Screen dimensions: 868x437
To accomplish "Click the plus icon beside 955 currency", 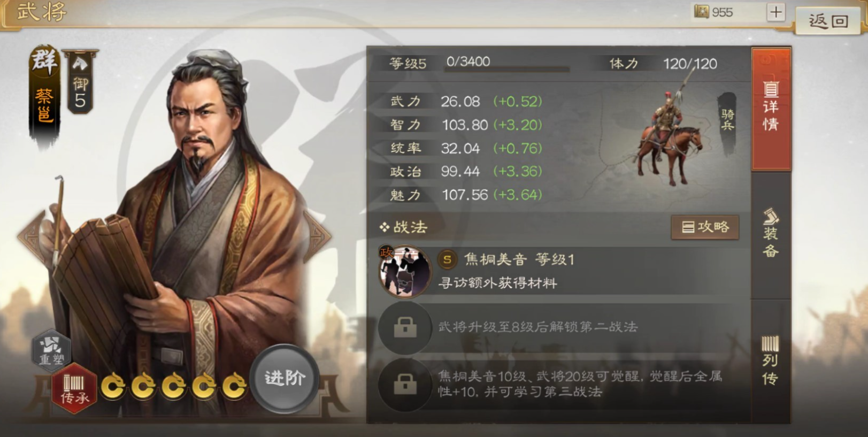I will click(x=775, y=12).
